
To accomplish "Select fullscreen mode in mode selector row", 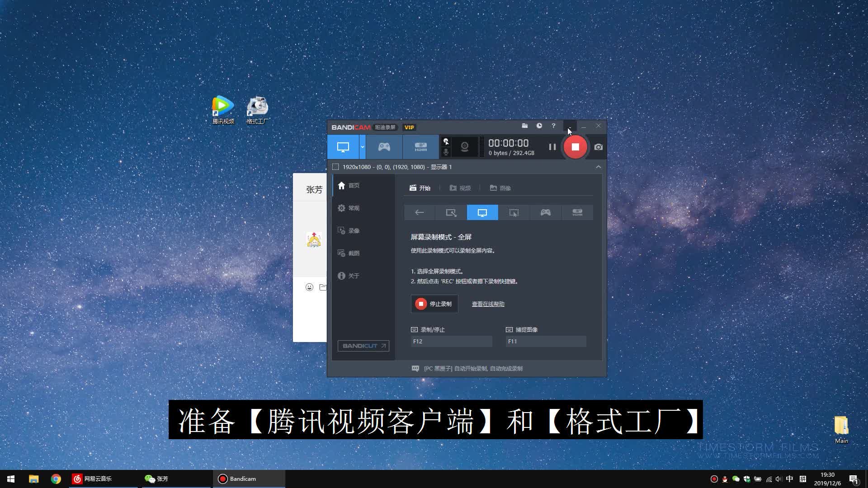I will click(482, 212).
